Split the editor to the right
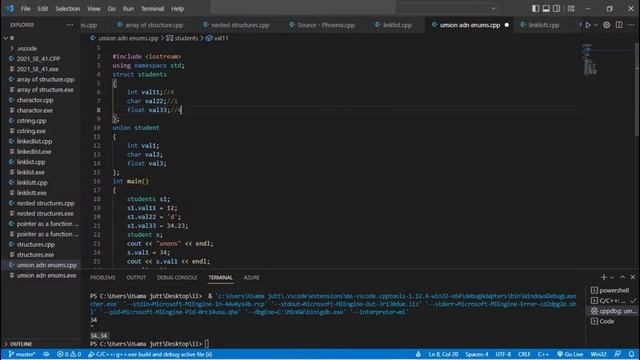This screenshot has height=360, width=640. (619, 25)
